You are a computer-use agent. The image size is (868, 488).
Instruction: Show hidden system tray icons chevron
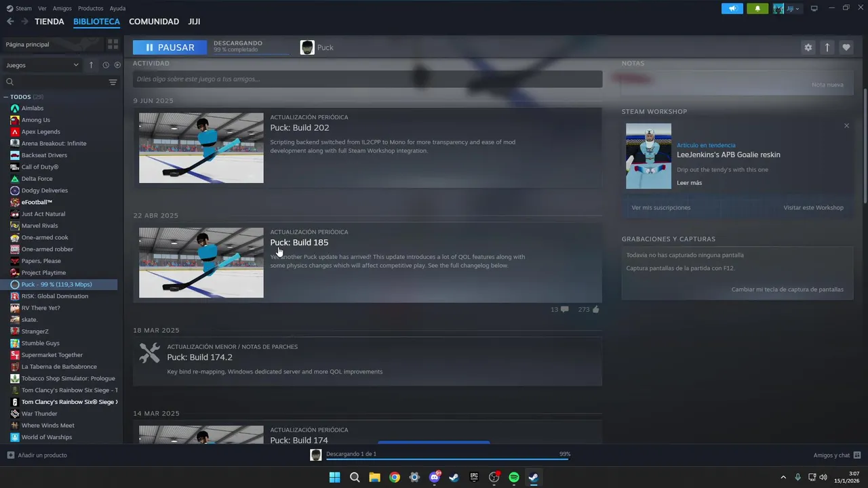point(783,477)
